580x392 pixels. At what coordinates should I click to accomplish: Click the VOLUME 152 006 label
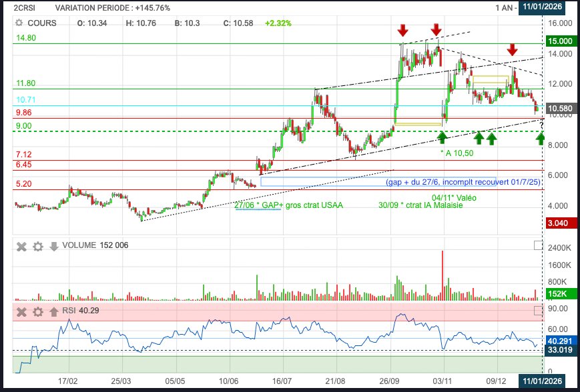click(x=95, y=245)
